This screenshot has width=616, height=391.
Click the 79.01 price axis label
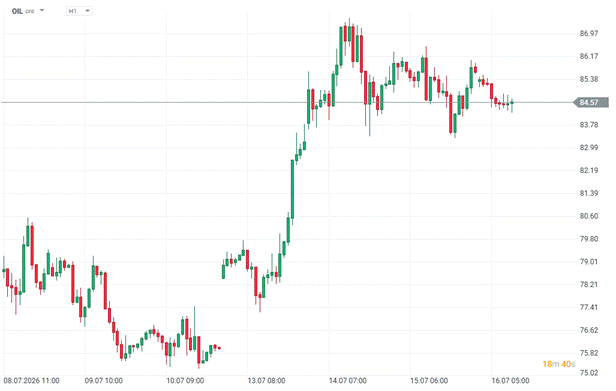click(x=589, y=261)
